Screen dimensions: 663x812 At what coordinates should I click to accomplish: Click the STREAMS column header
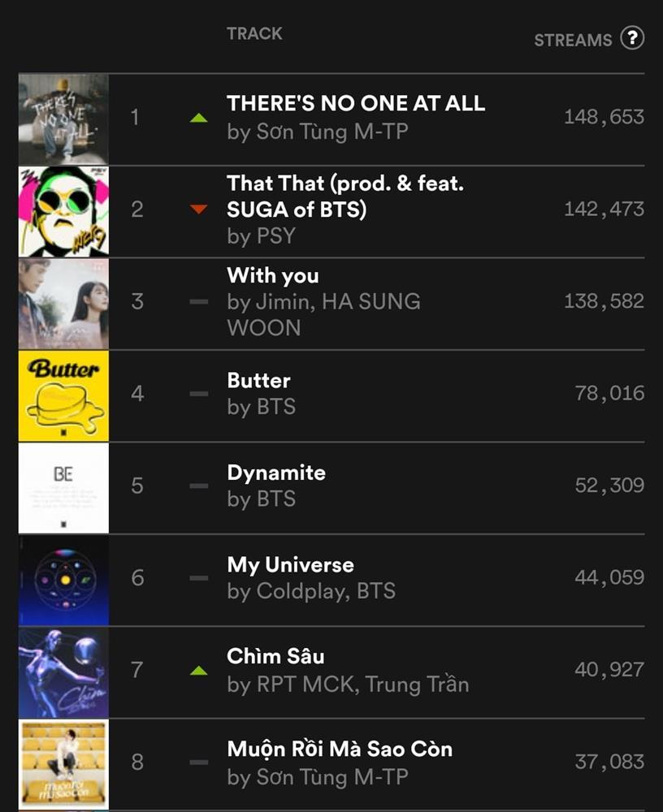click(x=573, y=40)
